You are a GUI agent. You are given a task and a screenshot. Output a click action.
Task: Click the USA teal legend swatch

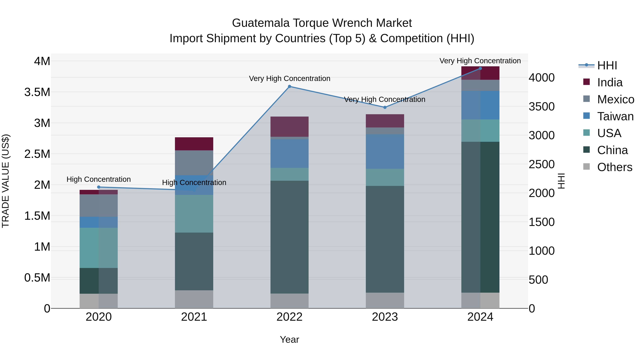(x=586, y=133)
